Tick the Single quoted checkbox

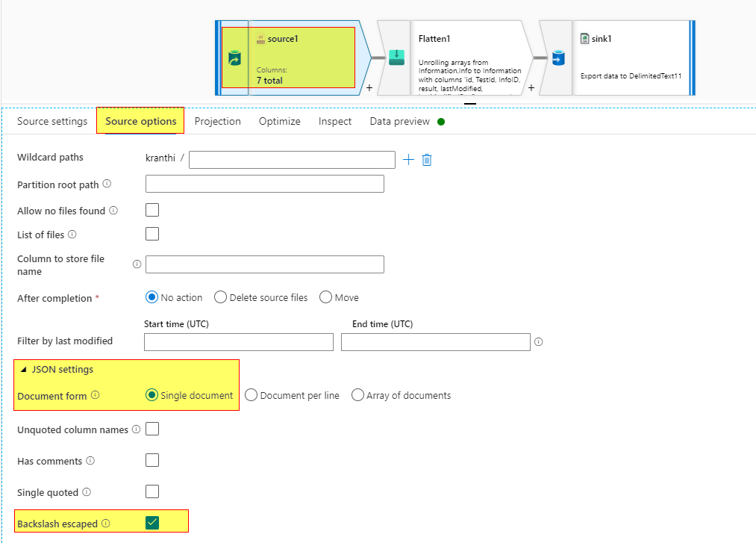pos(152,491)
